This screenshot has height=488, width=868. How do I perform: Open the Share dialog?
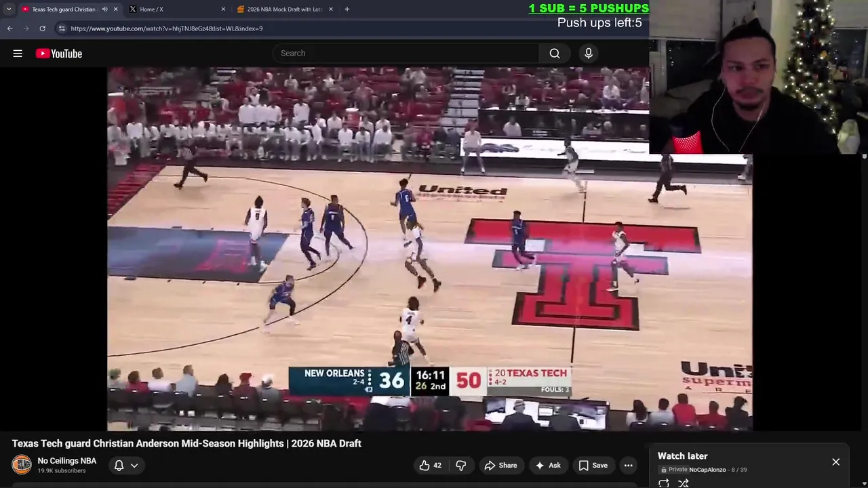[x=500, y=466]
